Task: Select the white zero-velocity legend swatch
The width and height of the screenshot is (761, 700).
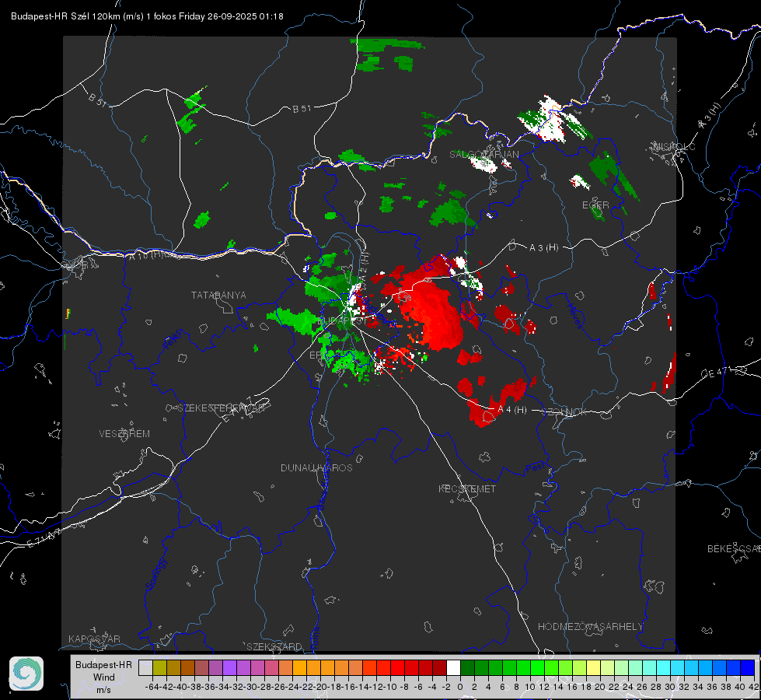Action: pos(453,667)
